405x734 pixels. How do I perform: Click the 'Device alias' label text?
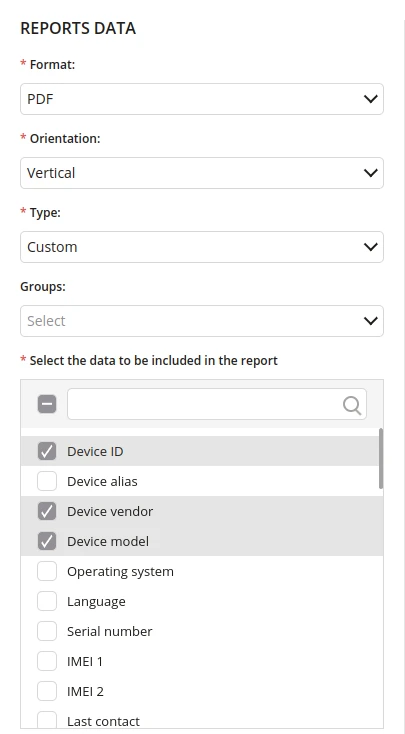pyautogui.click(x=102, y=481)
